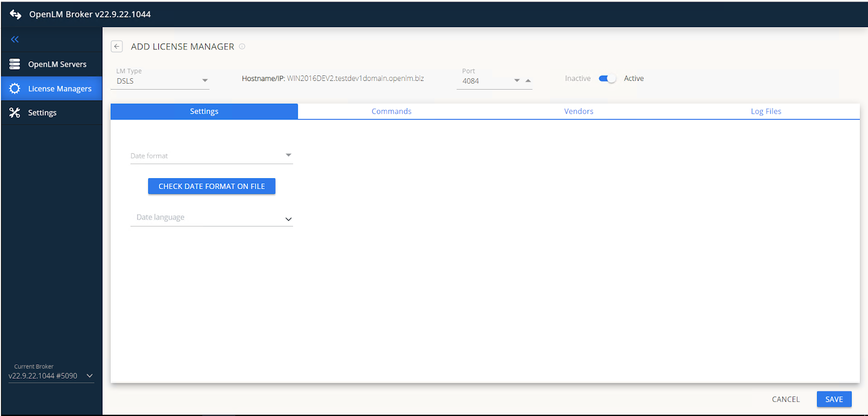Increase port number with up arrow
This screenshot has width=868, height=416.
click(528, 81)
